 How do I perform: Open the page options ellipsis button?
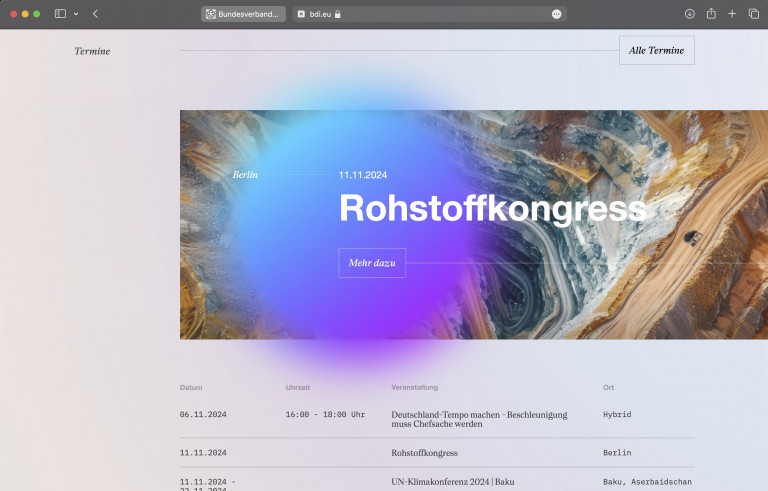coord(556,14)
